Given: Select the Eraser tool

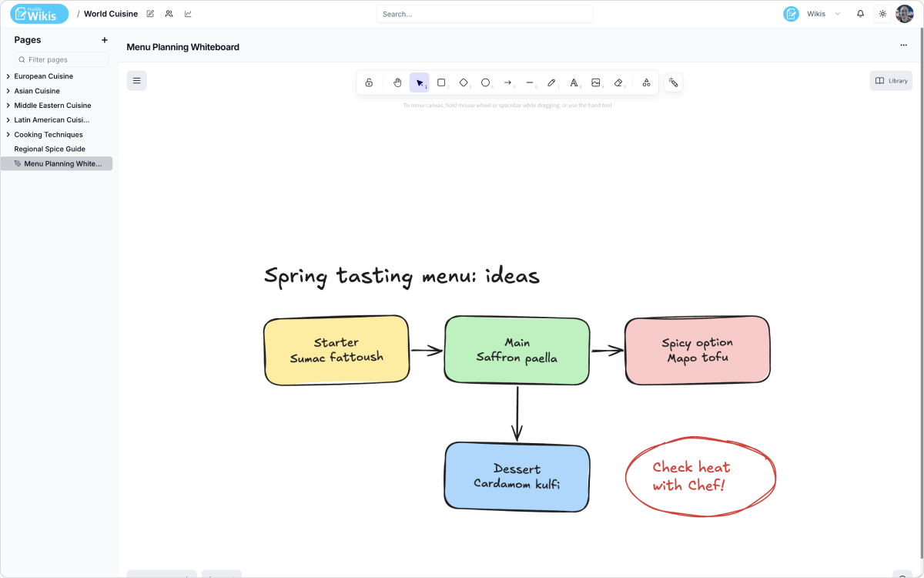Looking at the screenshot, I should 618,82.
